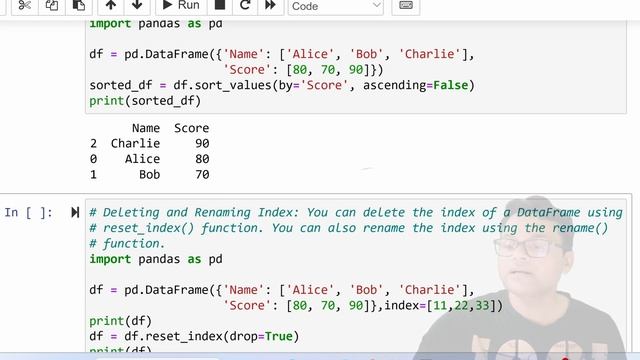Copy selected cells icon
Screen dimensions: 640x360
[51, 6]
